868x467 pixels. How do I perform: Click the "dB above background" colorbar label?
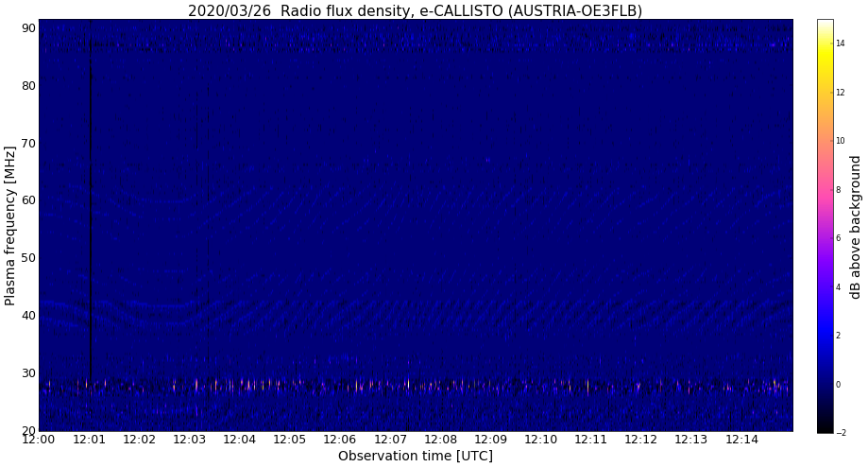tap(856, 227)
